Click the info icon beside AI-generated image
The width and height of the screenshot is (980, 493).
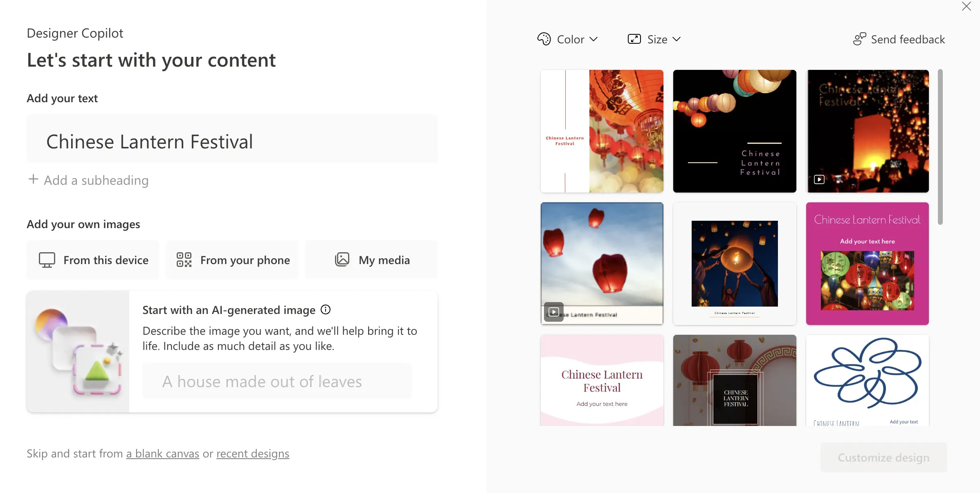(x=326, y=310)
